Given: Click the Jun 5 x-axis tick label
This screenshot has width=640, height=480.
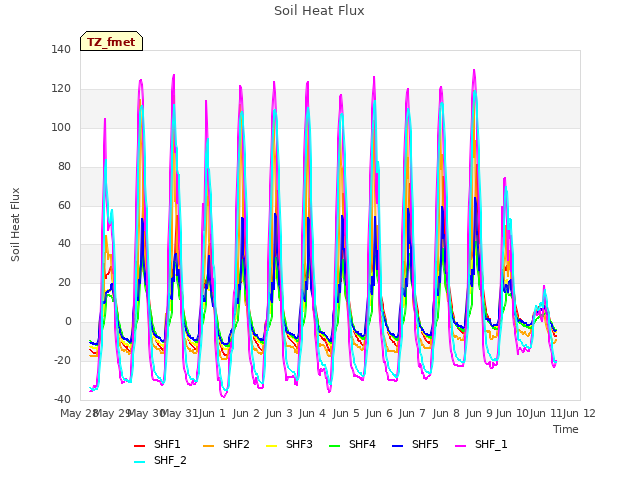Looking at the screenshot, I should coord(346,413).
